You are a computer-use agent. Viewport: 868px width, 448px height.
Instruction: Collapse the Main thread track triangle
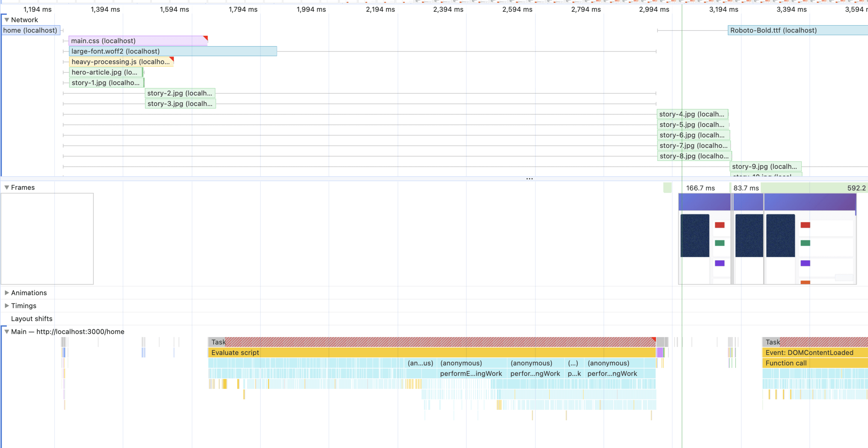7,332
